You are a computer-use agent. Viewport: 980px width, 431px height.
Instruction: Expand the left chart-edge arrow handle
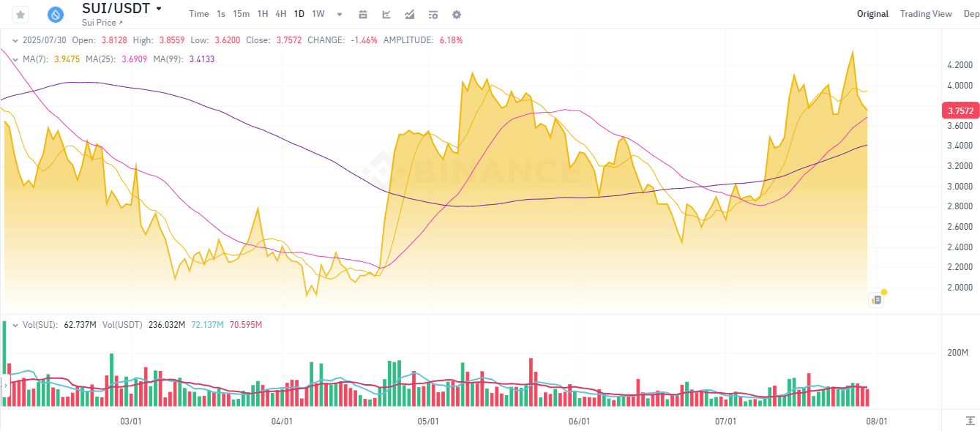pyautogui.click(x=4, y=384)
